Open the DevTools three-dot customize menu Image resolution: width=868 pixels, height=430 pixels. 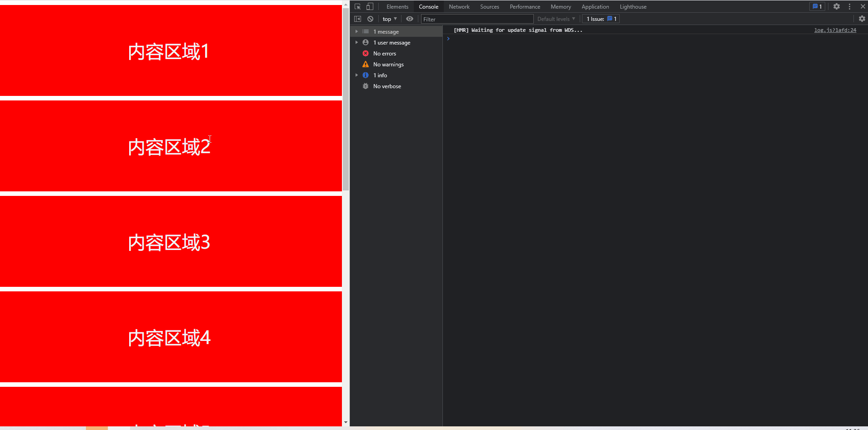tap(849, 6)
